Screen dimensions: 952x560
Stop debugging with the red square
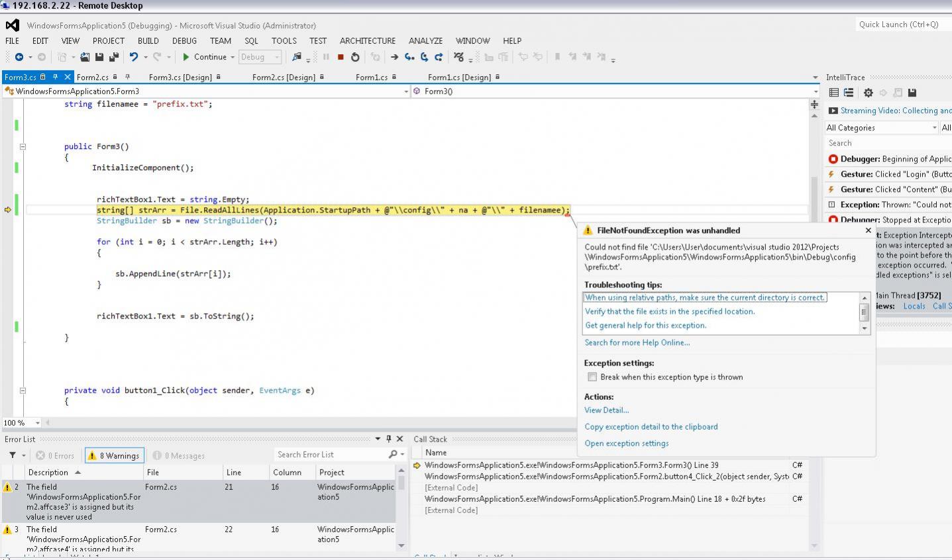click(341, 57)
